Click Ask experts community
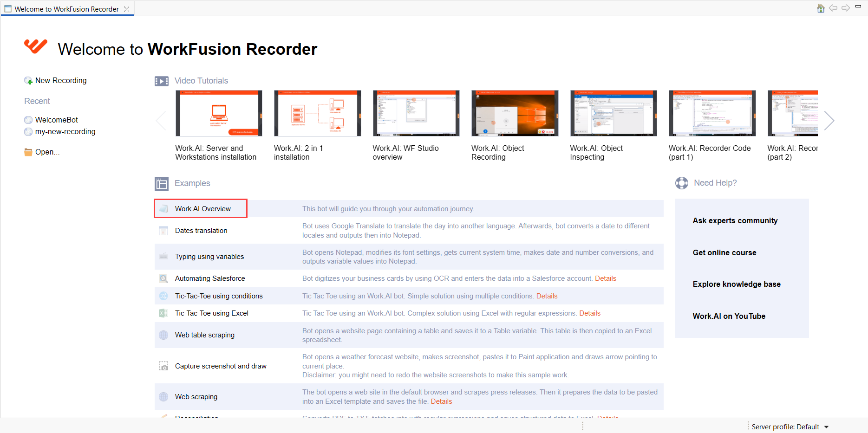The height and width of the screenshot is (433, 868). [735, 221]
